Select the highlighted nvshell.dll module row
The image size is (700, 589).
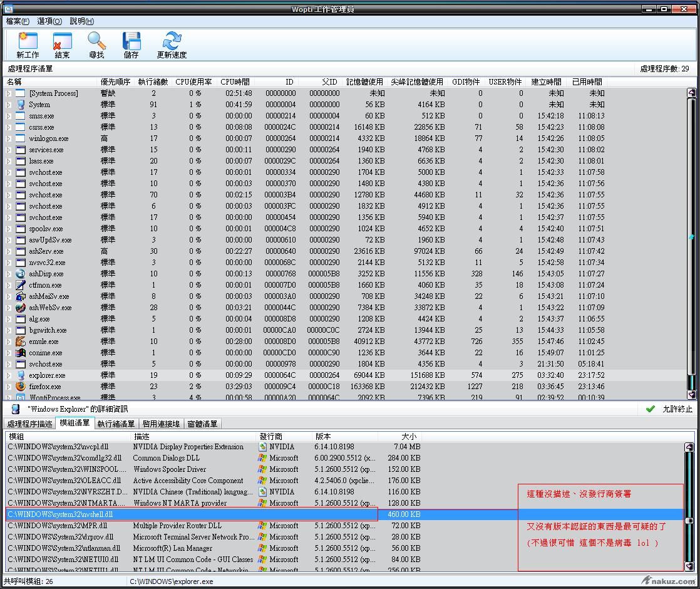pos(344,514)
